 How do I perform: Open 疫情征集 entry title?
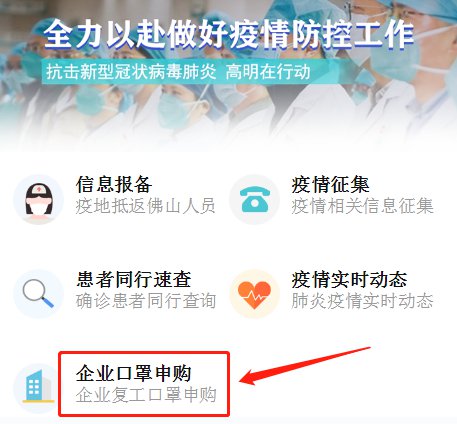point(330,184)
